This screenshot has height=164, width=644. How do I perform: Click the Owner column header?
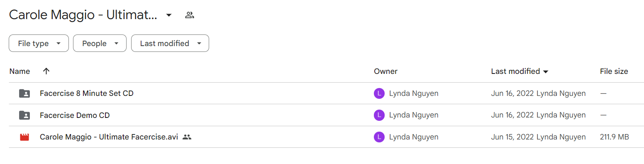point(385,71)
